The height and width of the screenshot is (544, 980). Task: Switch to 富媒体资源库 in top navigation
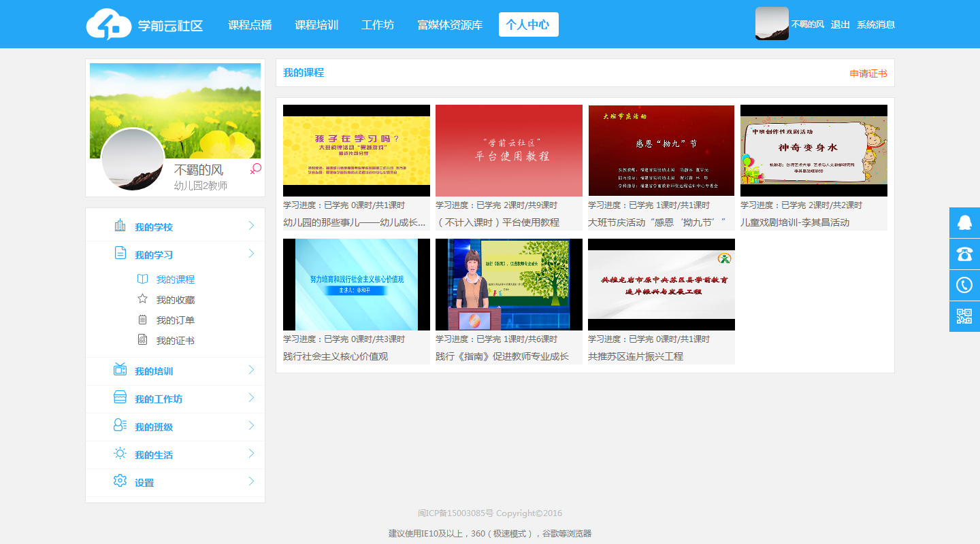(x=450, y=25)
